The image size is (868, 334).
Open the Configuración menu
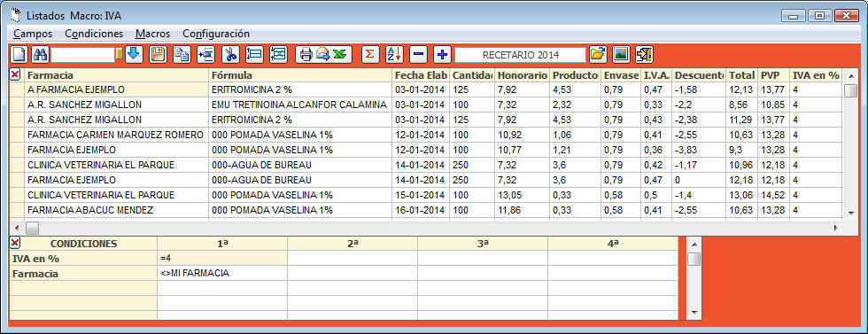coord(216,34)
